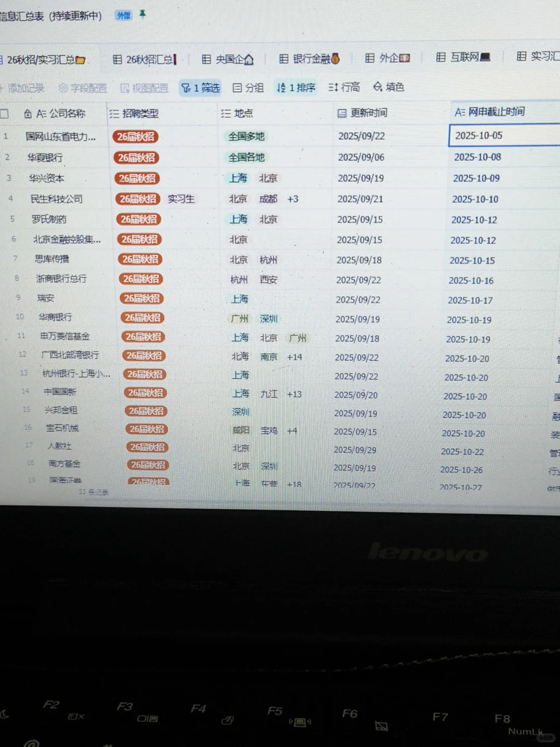560x747 pixels.
Task: Open 字段配置 field settings
Action: (83, 88)
